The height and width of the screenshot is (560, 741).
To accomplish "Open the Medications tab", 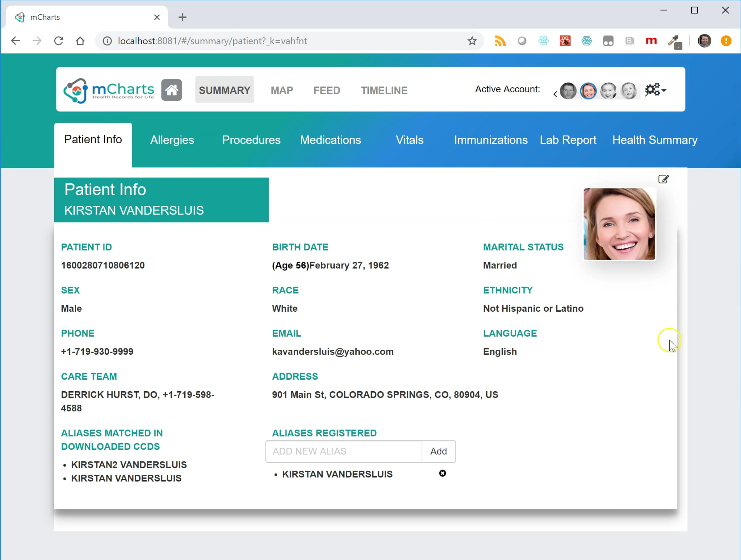I will click(x=330, y=140).
